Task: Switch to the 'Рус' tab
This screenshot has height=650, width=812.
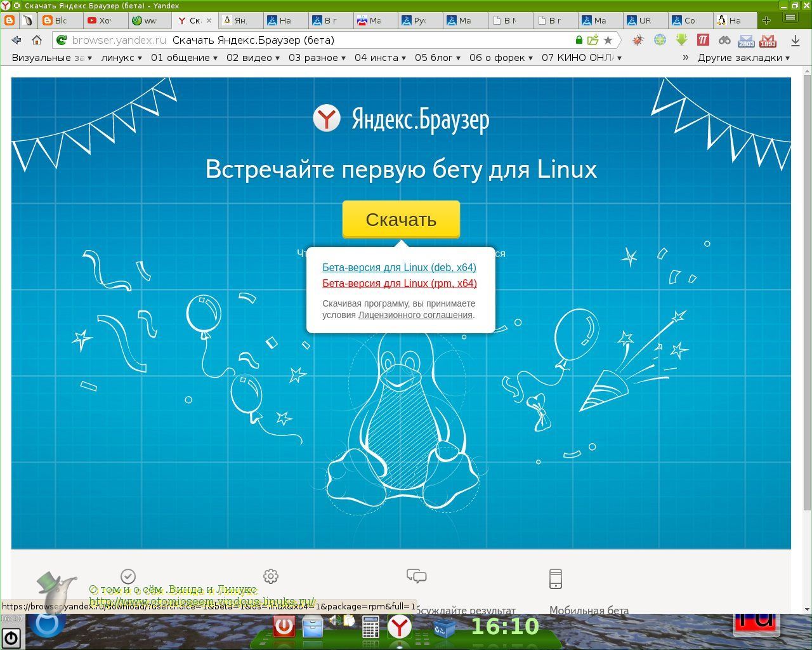Action: (420, 20)
